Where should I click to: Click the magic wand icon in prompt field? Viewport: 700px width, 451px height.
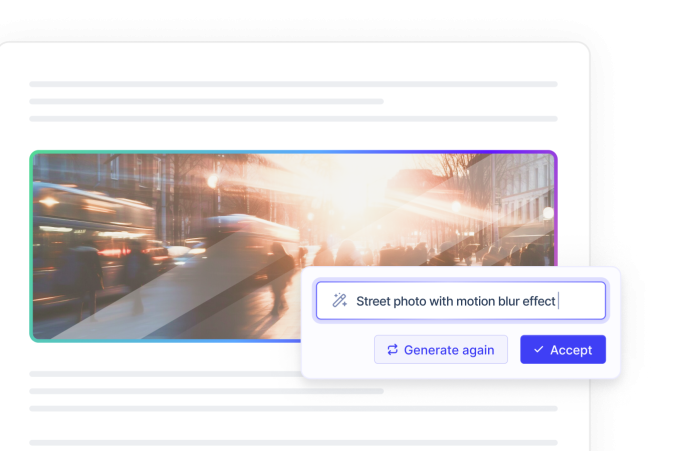pyautogui.click(x=340, y=301)
